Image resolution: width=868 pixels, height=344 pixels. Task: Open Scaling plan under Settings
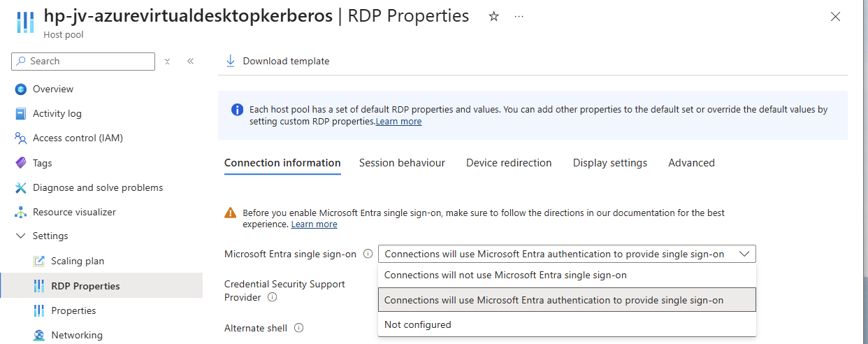[x=77, y=261]
